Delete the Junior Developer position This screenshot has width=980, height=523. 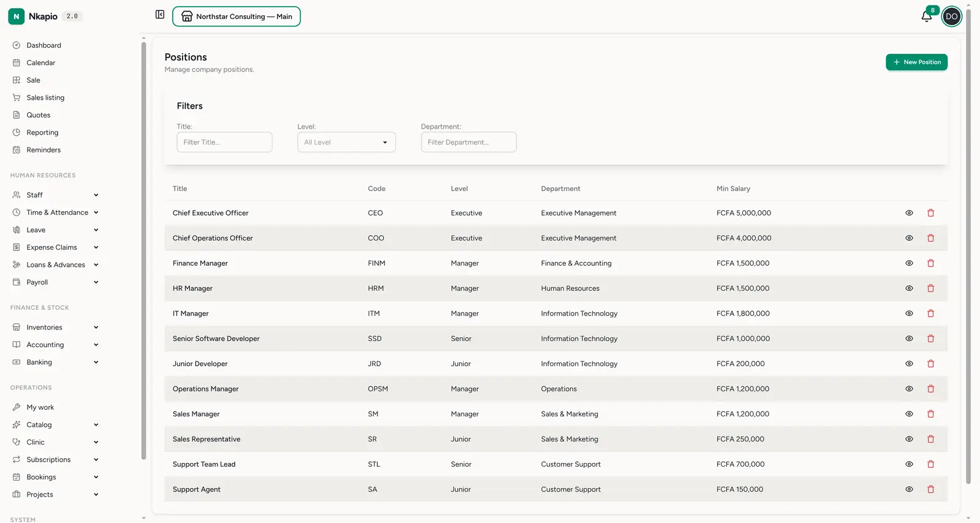point(930,364)
